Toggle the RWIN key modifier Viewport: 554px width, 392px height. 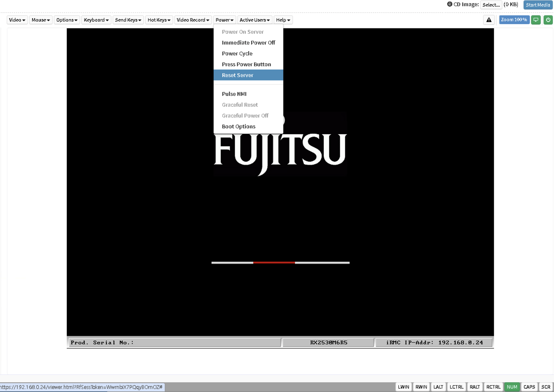[421, 387]
